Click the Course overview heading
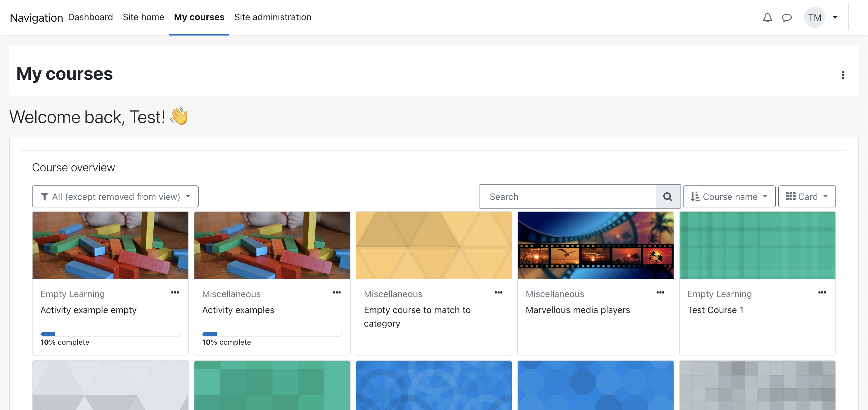 coord(74,168)
